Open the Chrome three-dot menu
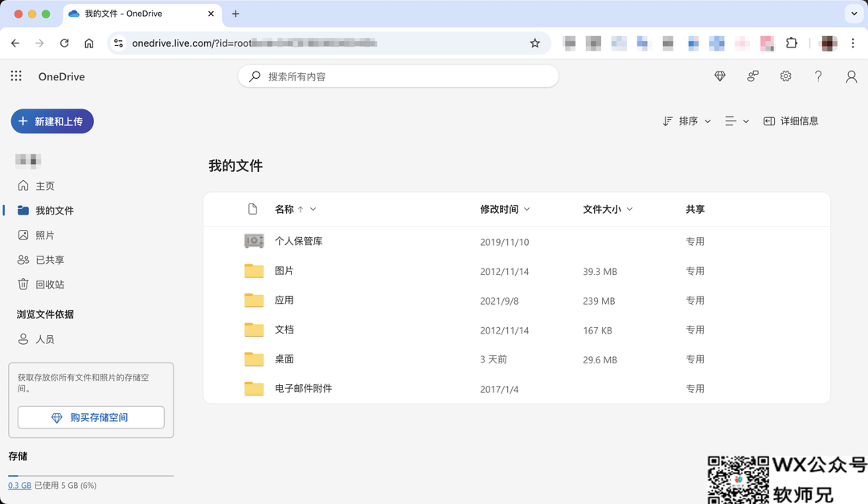The width and height of the screenshot is (868, 504). pyautogui.click(x=853, y=43)
